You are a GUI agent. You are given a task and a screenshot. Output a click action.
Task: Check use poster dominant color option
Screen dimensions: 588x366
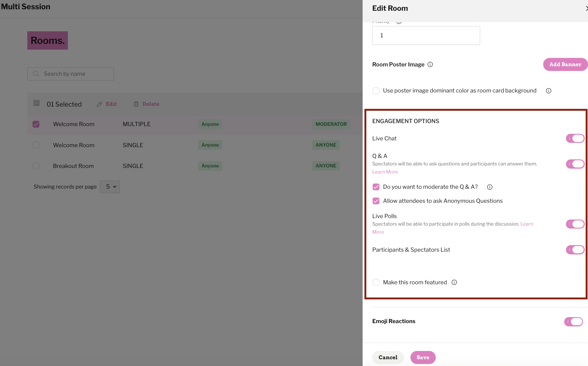[376, 91]
